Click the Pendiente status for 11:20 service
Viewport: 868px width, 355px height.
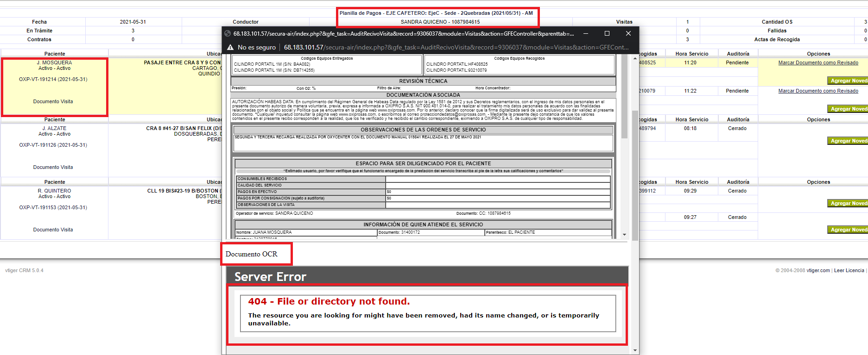coord(737,62)
